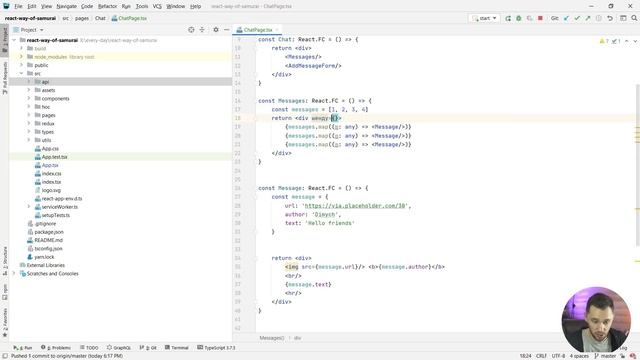Open the Refactor menu
Viewport: 640px width, 360px height.
click(107, 7)
